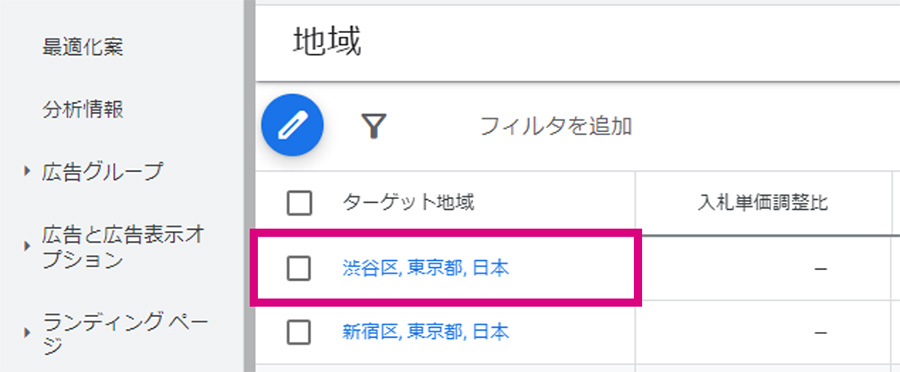Image resolution: width=900 pixels, height=372 pixels.
Task: Select the ランディング ページ sidebar label
Action: 125,333
